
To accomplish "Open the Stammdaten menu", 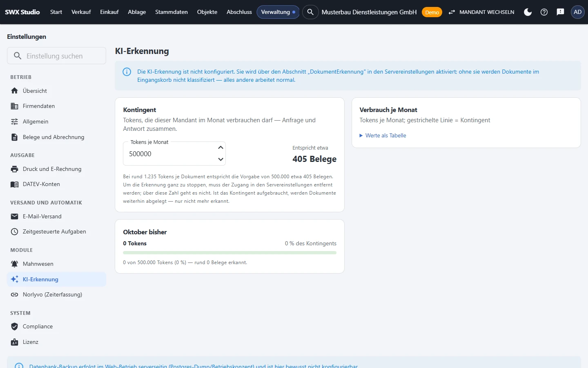I will (171, 12).
